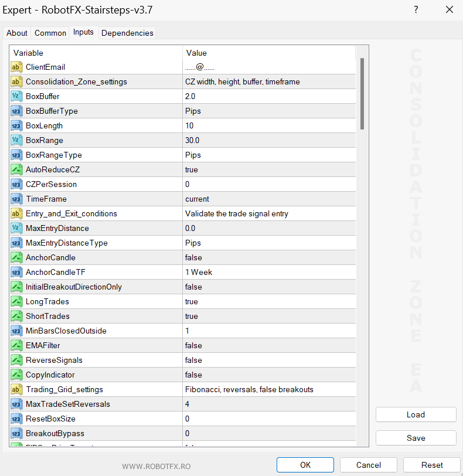Click the string icon beside Entry_and_Exit_conditions
463x476 pixels.
[16, 214]
